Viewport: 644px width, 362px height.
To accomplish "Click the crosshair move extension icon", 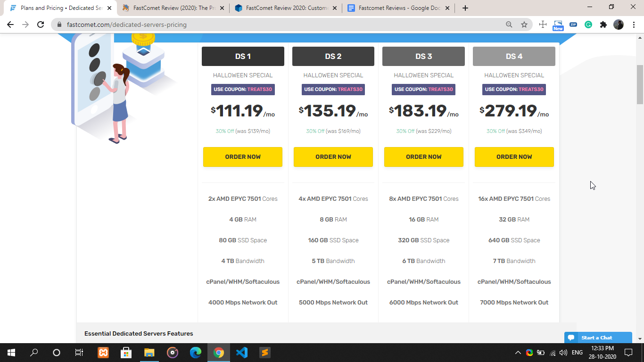I will [543, 25].
